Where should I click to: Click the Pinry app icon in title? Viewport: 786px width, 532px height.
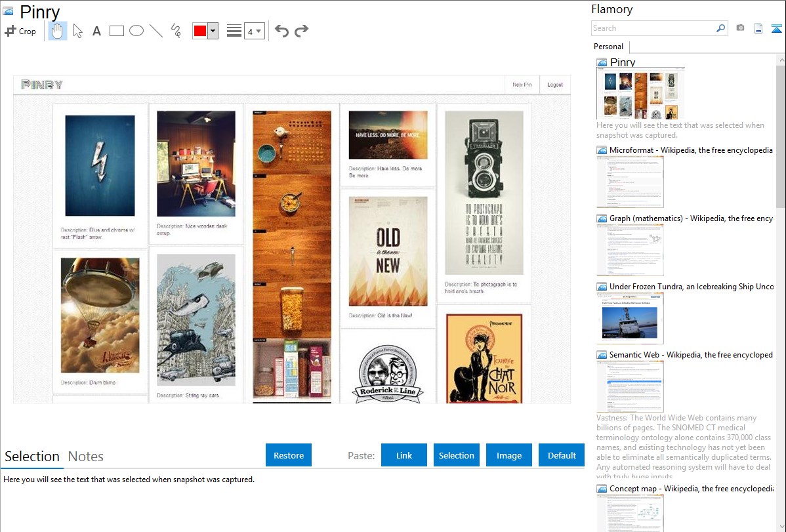8,11
